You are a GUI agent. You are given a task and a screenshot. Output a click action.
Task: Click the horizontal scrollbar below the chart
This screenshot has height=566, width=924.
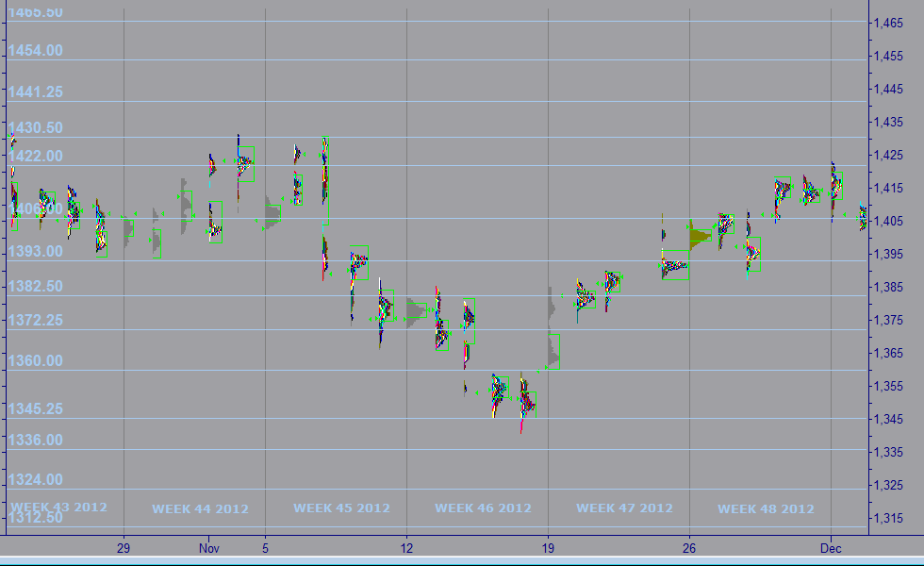(x=462, y=561)
